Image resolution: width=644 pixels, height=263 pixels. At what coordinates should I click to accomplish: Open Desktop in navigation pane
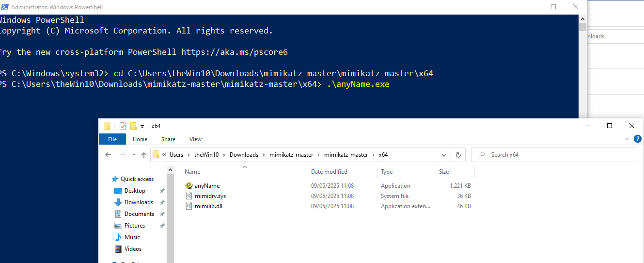135,191
